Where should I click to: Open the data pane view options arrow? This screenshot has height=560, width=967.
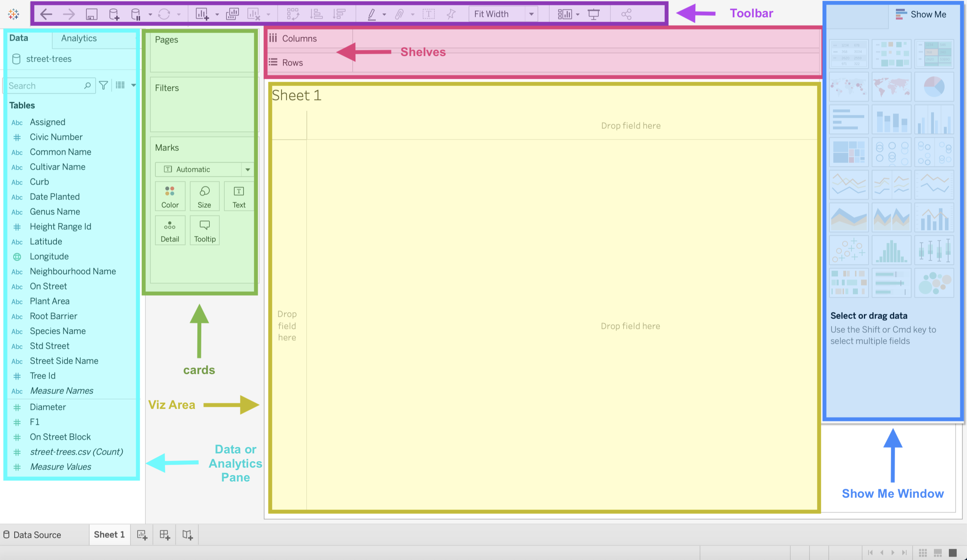pyautogui.click(x=134, y=85)
